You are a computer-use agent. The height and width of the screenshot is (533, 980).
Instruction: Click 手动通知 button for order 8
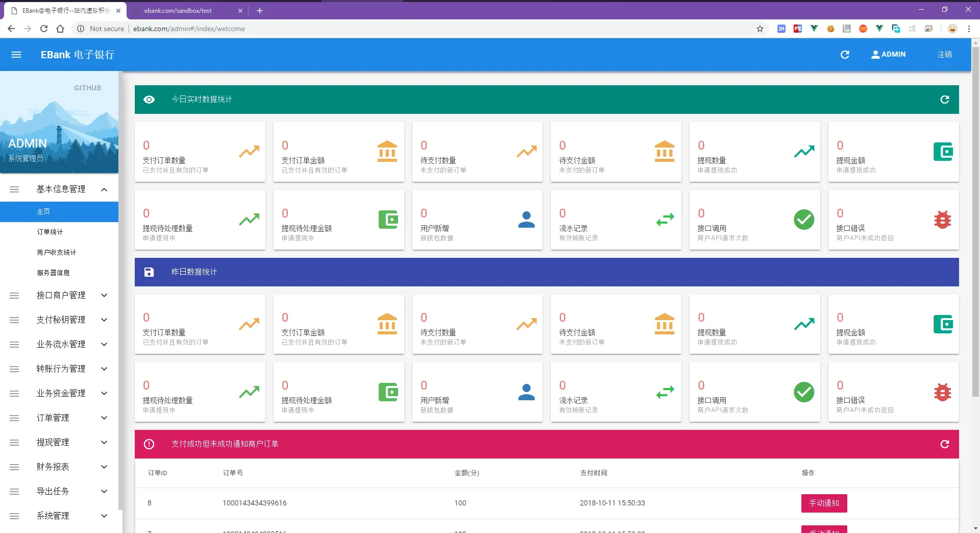[824, 503]
